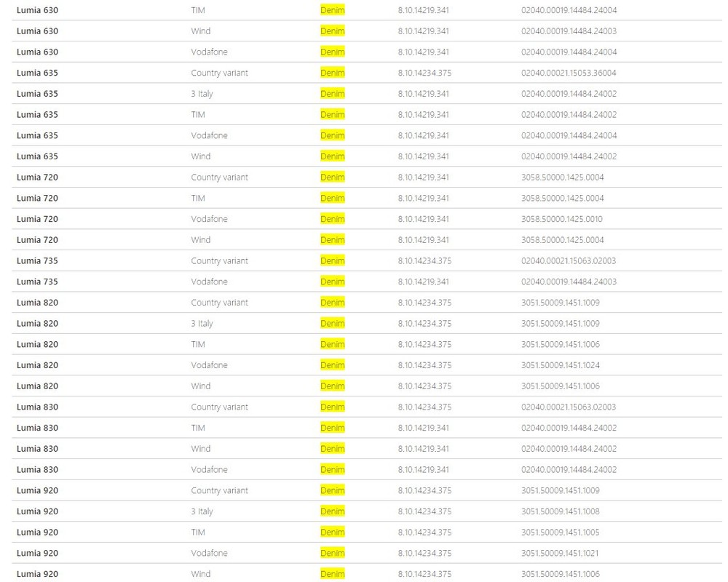The image size is (728, 582).
Task: Select Country variant cell for Lumia 920
Action: click(219, 490)
